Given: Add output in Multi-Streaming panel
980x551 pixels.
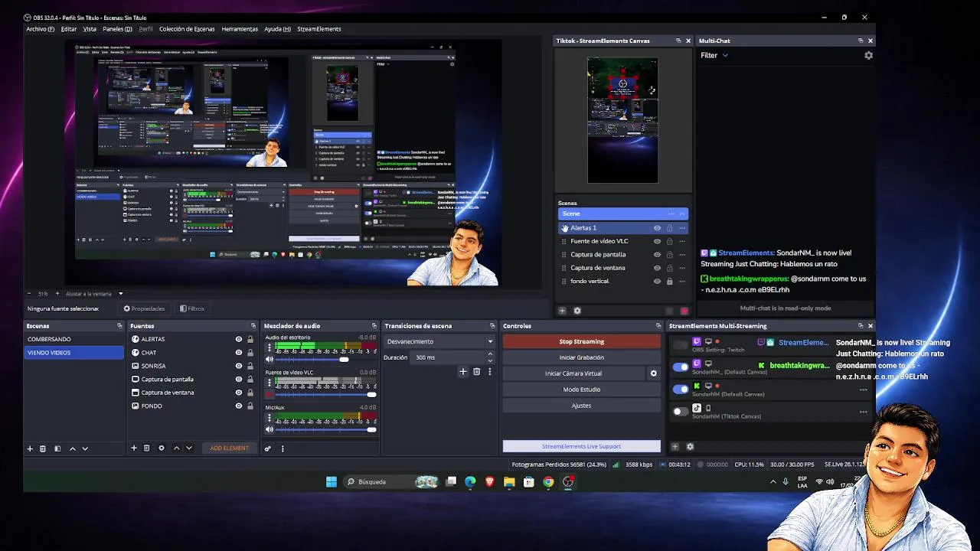Looking at the screenshot, I should [675, 446].
